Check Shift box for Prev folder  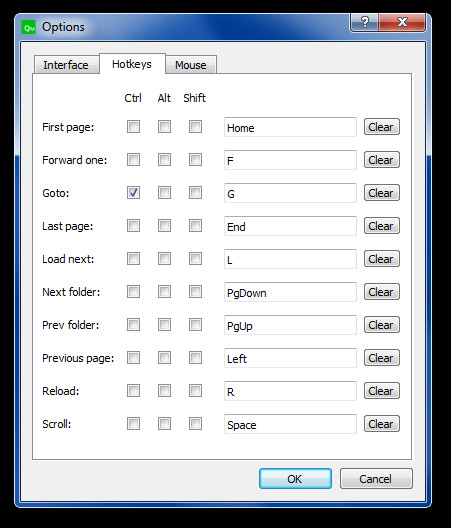tap(195, 325)
